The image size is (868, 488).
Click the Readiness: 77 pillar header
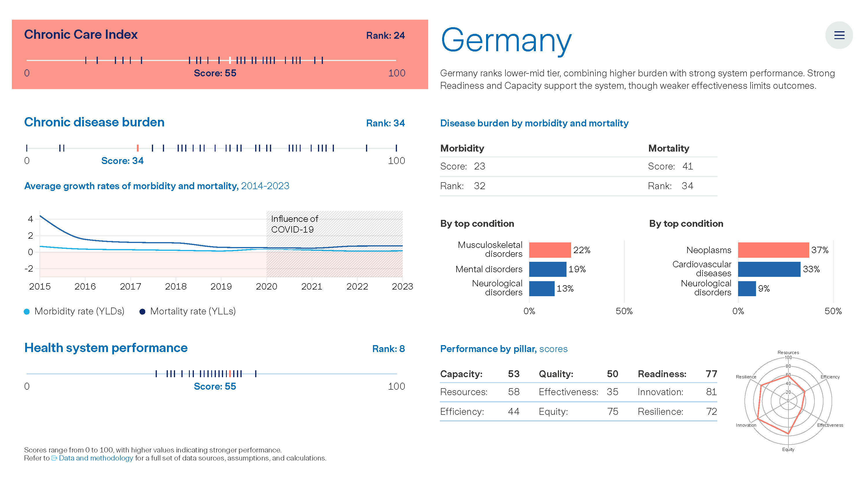677,374
